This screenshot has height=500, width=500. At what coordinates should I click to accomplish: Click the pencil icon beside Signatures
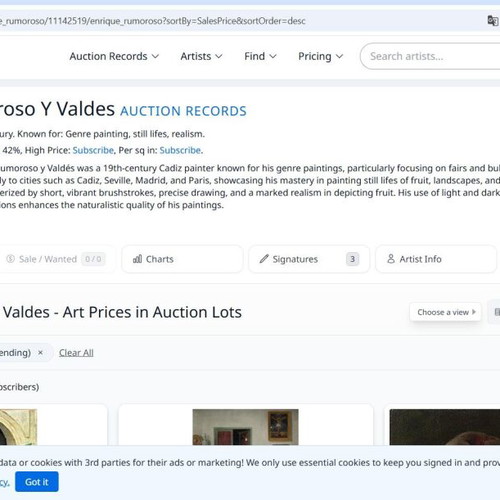(x=264, y=259)
